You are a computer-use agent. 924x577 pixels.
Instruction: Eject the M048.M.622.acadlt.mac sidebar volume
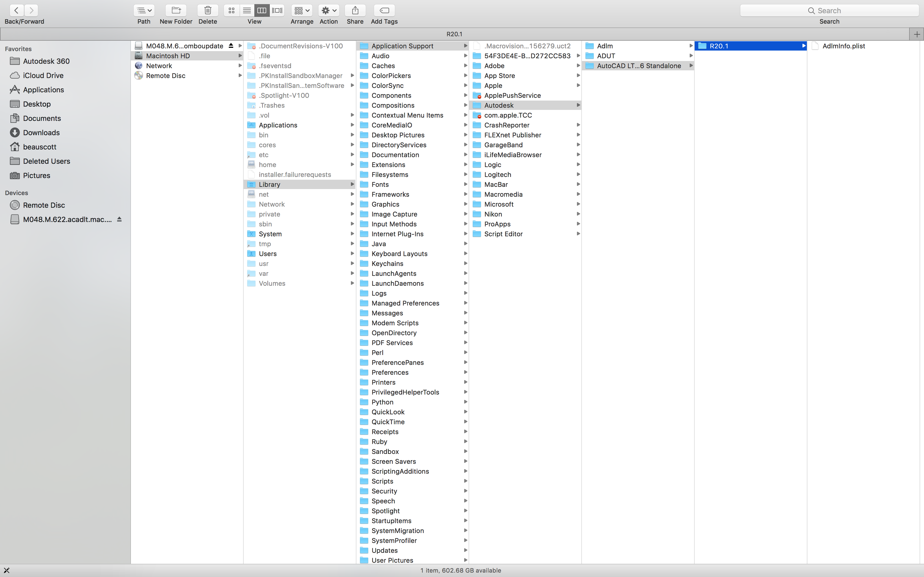(119, 220)
